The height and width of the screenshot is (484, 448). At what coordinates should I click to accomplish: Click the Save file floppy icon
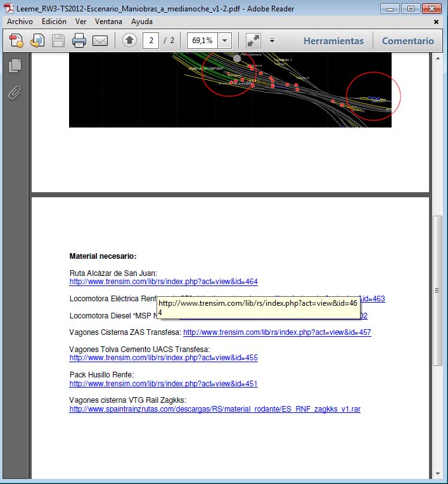[58, 41]
